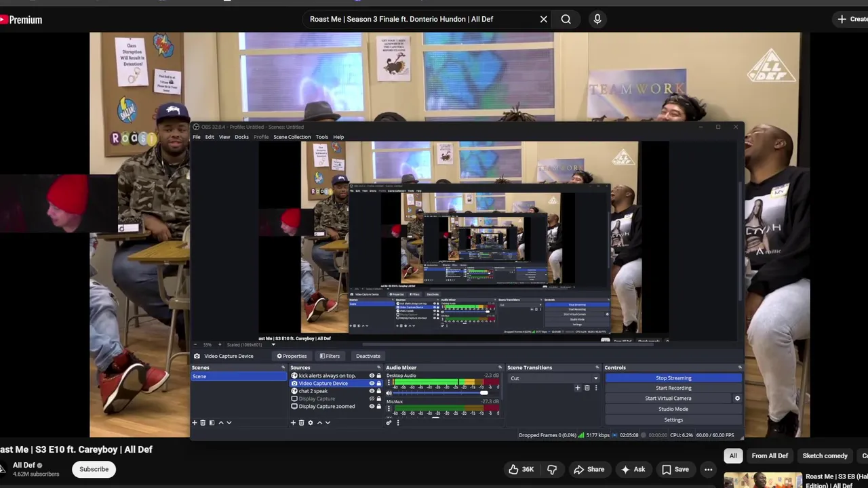The height and width of the screenshot is (488, 868).
Task: Select the Sketch comedy filter chip
Action: click(x=825, y=456)
